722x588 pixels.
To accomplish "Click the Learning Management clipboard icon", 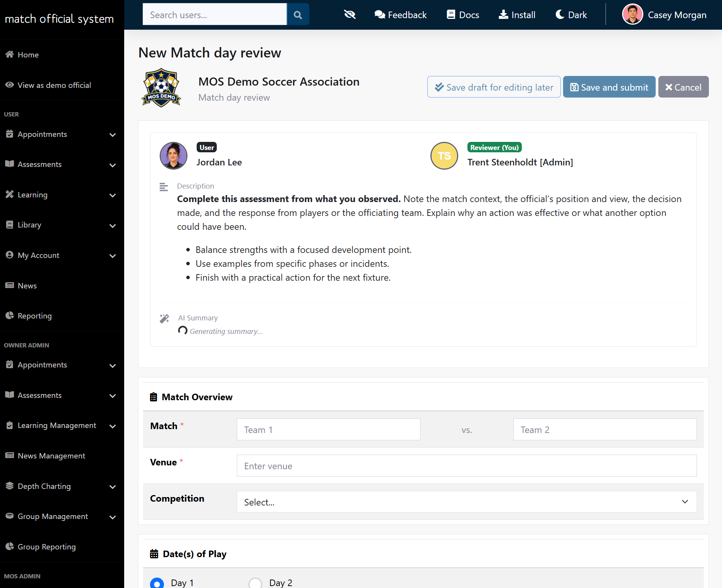I will click(10, 425).
